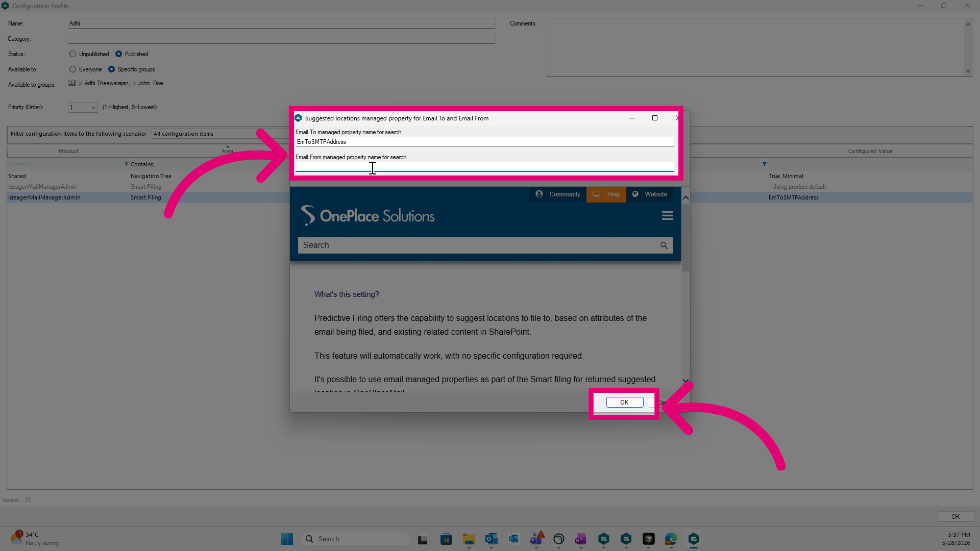This screenshot has width=980, height=551.
Task: Maximize the suggested locations dialog
Action: [655, 118]
